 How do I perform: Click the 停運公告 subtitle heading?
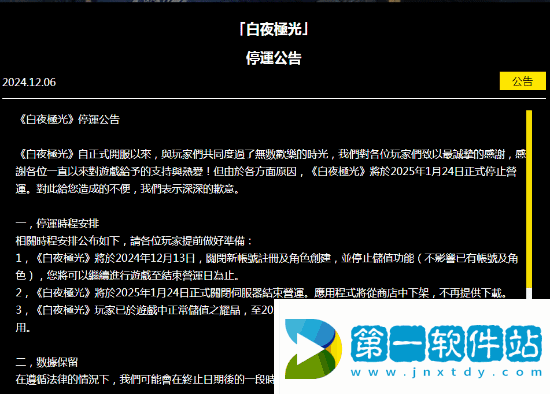(274, 58)
